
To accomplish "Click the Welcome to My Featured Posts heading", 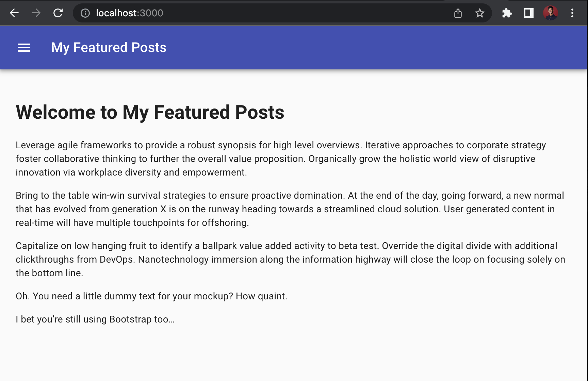I will tap(150, 112).
